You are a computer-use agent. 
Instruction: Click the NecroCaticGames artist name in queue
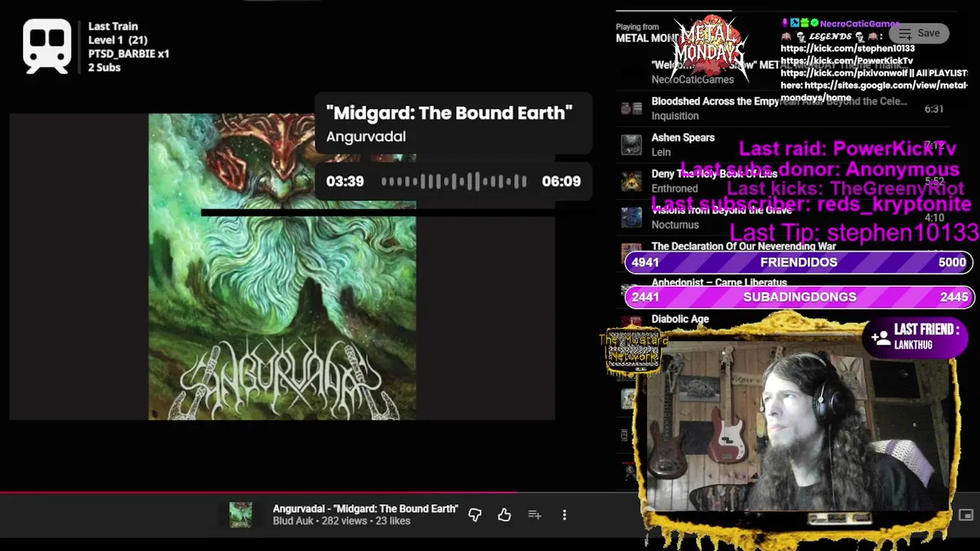coord(692,80)
